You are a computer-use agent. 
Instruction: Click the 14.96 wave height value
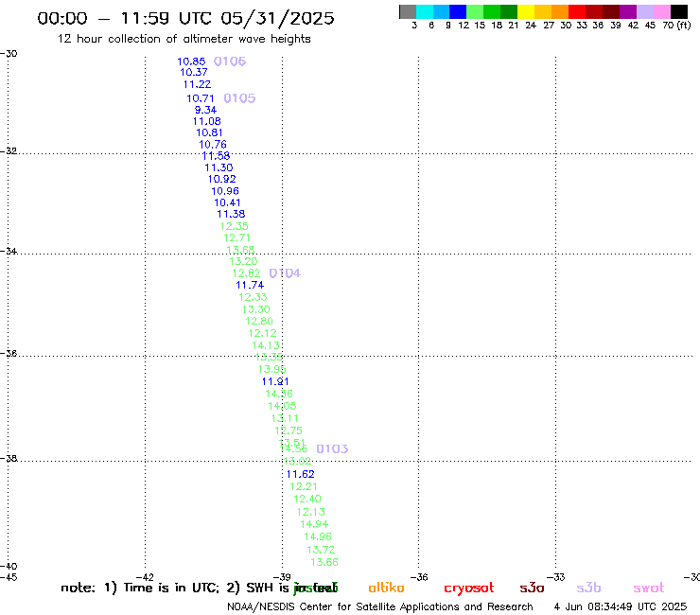coord(318,536)
